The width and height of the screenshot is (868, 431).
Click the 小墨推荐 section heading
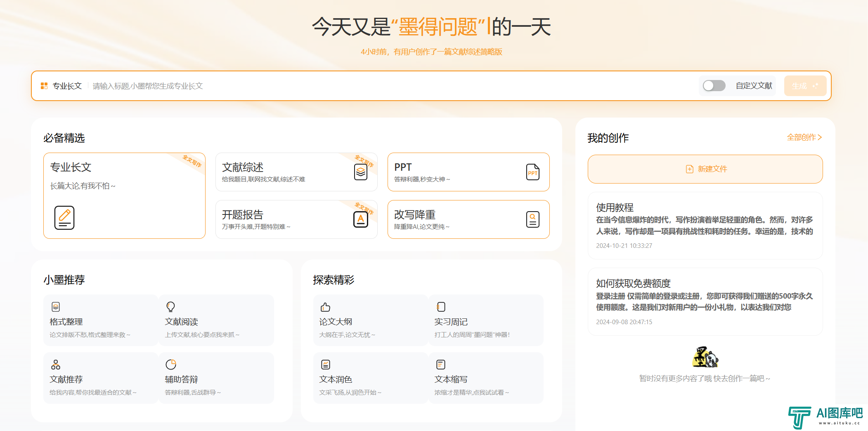[x=64, y=280]
